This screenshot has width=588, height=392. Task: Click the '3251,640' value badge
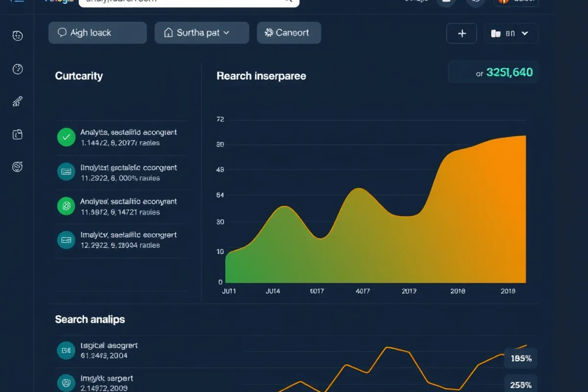(x=493, y=73)
